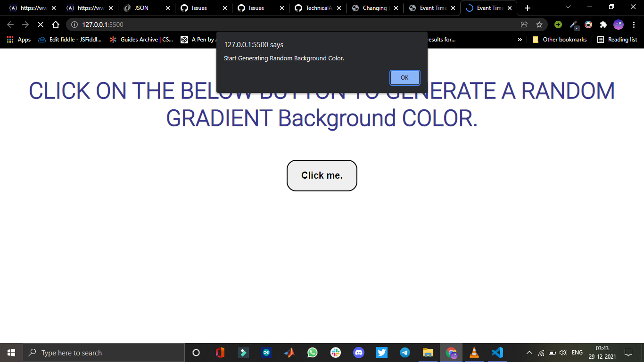Change input language via ENG indicator

(577, 353)
